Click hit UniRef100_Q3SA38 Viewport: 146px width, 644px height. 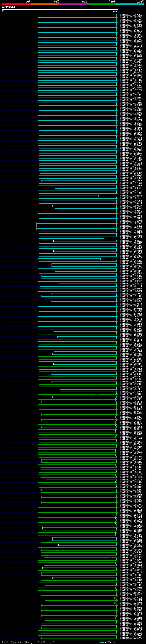click(x=131, y=336)
